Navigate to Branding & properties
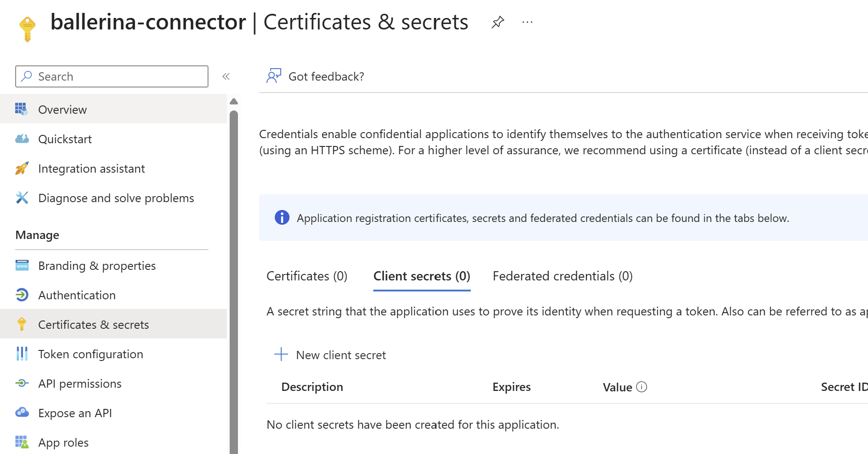This screenshot has width=868, height=454. coord(97,266)
